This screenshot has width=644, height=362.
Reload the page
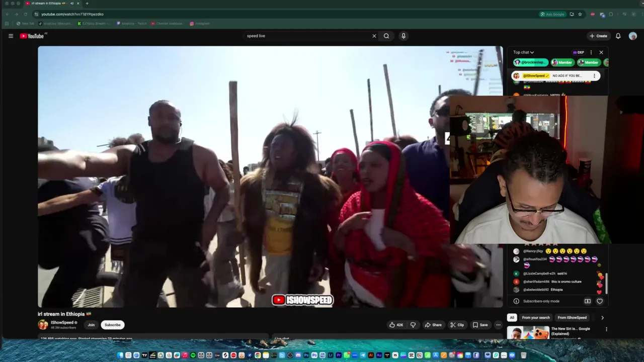click(x=25, y=14)
